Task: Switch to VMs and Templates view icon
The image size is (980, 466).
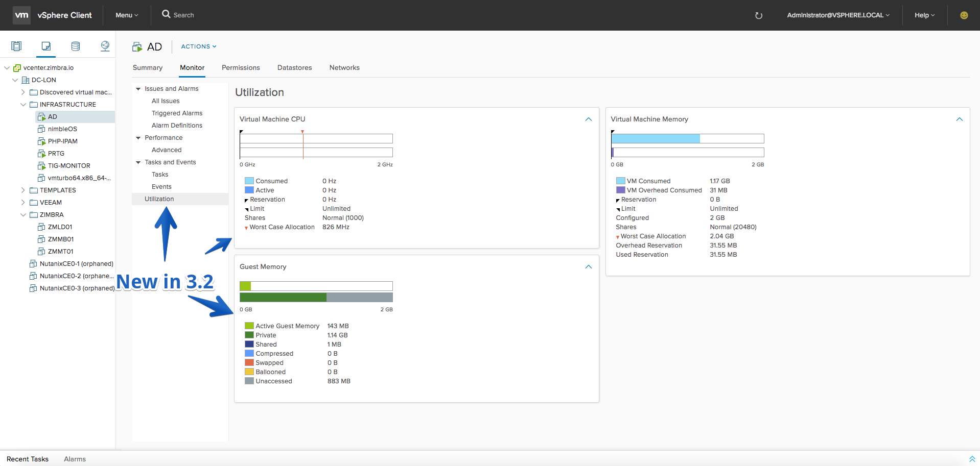Action: tap(46, 46)
